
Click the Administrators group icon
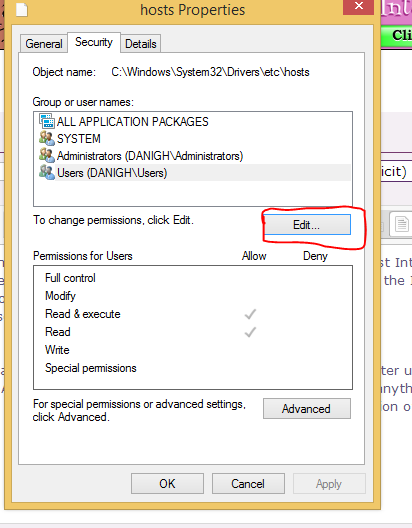pyautogui.click(x=46, y=156)
